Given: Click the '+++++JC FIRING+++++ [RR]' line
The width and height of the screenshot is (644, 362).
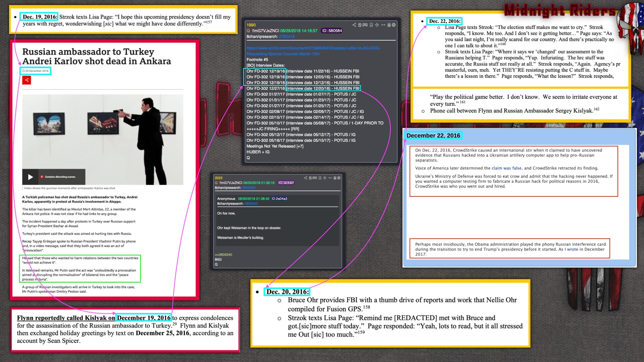Looking at the screenshot, I should point(273,129).
